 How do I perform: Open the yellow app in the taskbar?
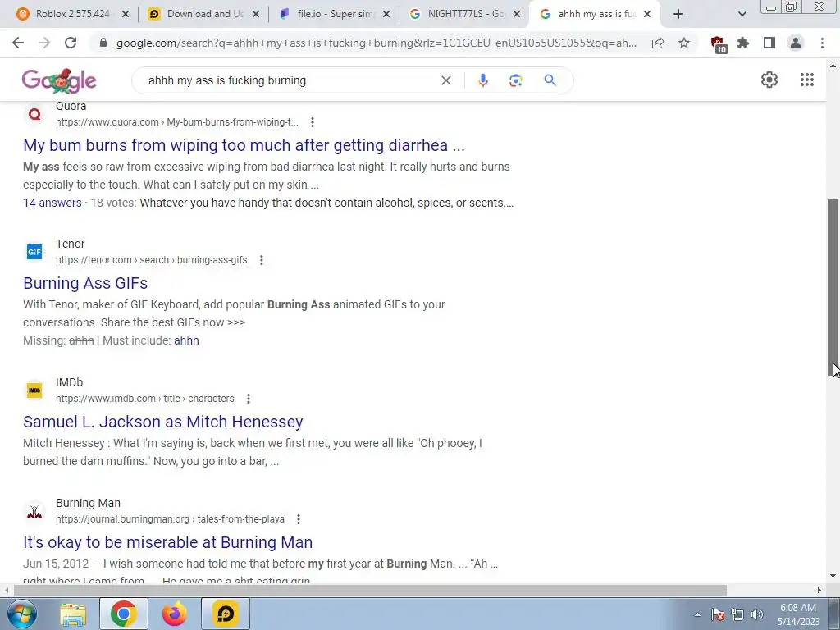[225, 614]
